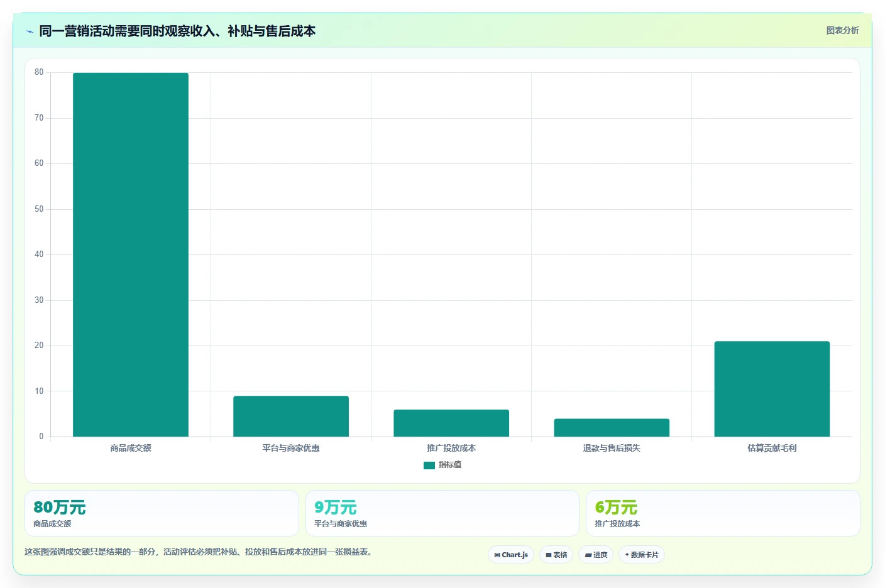This screenshot has width=885, height=588.
Task: Click the 推广投放成本 bar
Action: [x=451, y=423]
